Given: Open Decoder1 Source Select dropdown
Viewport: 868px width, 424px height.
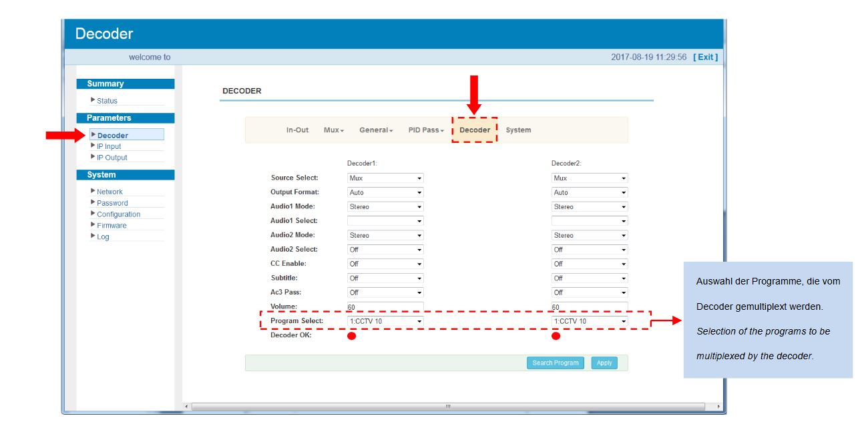Looking at the screenshot, I should (385, 178).
